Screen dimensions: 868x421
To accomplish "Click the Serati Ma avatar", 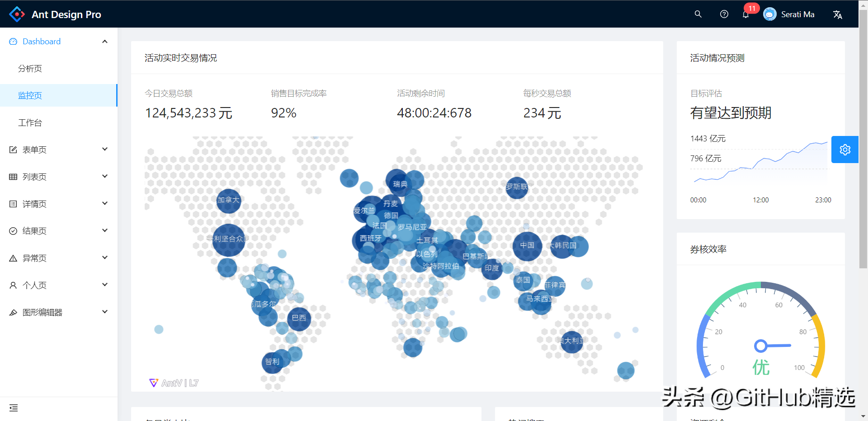I will click(769, 14).
